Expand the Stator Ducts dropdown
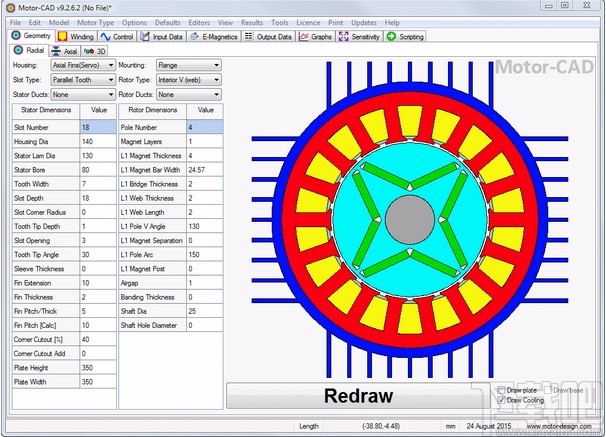The width and height of the screenshot is (606, 437). [x=83, y=94]
